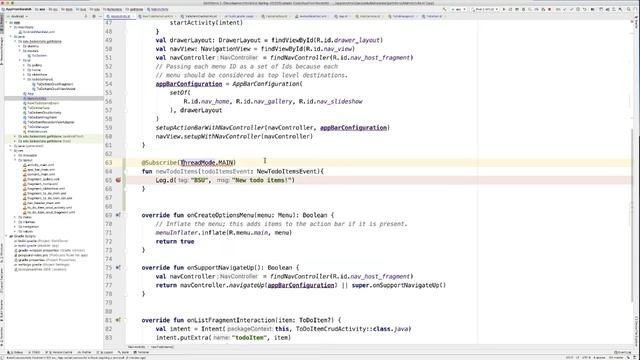Remove the breakpoint on line 65
Viewport: 640px width, 360px height.
118,180
